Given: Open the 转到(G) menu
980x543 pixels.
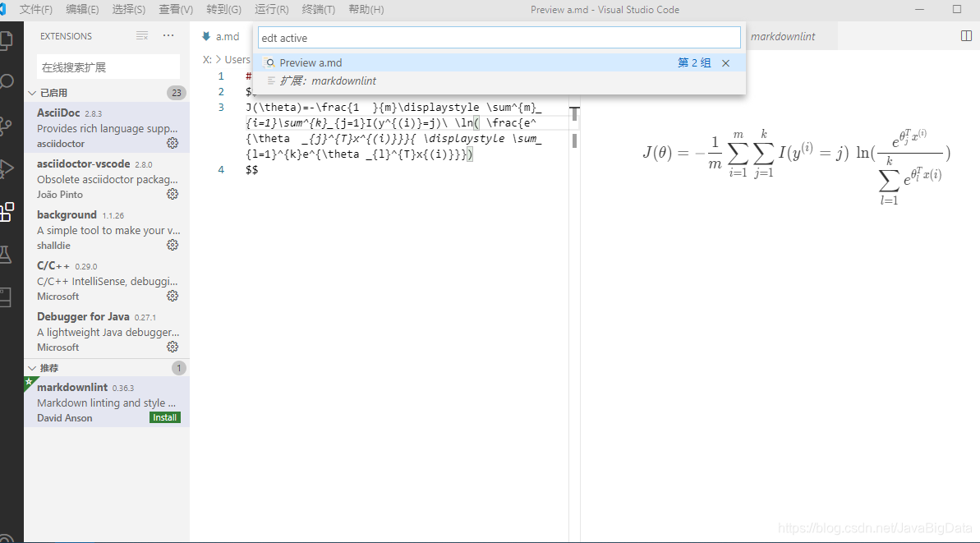Looking at the screenshot, I should tap(223, 9).
